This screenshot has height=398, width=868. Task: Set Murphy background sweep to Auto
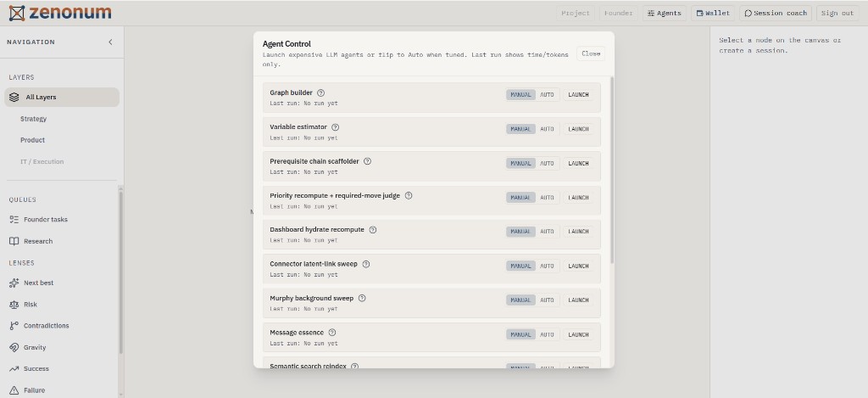547,300
